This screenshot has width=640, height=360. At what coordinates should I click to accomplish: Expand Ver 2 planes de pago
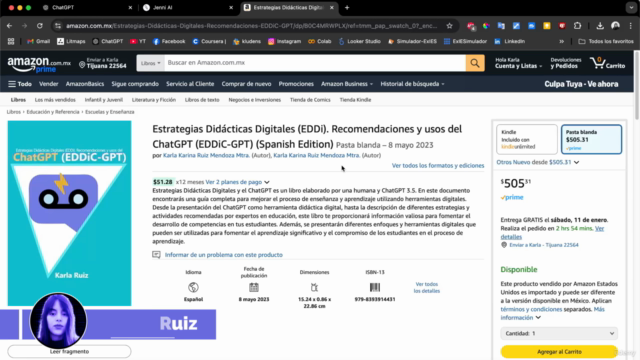click(237, 182)
